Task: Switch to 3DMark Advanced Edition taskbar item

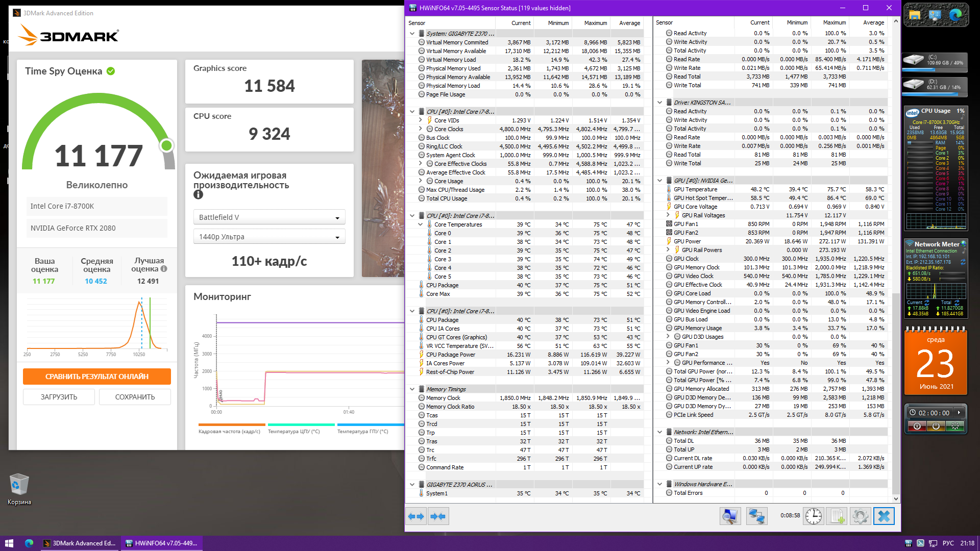Action: pos(80,543)
